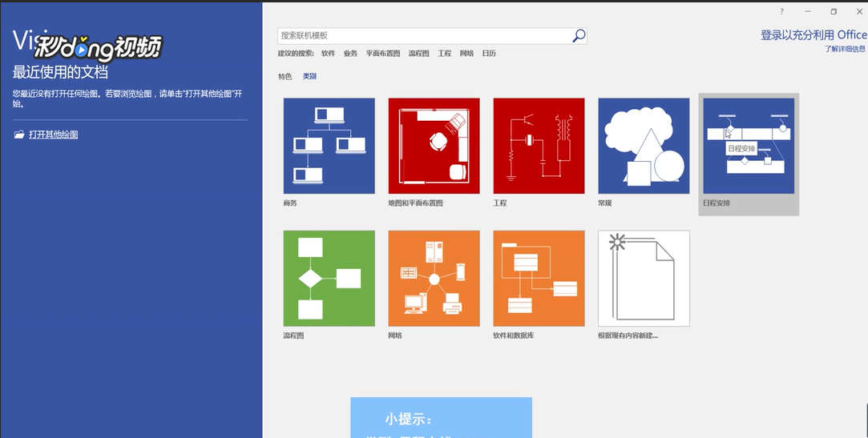This screenshot has height=438, width=868.
Task: Switch to the 类别 tab
Action: pyautogui.click(x=309, y=76)
